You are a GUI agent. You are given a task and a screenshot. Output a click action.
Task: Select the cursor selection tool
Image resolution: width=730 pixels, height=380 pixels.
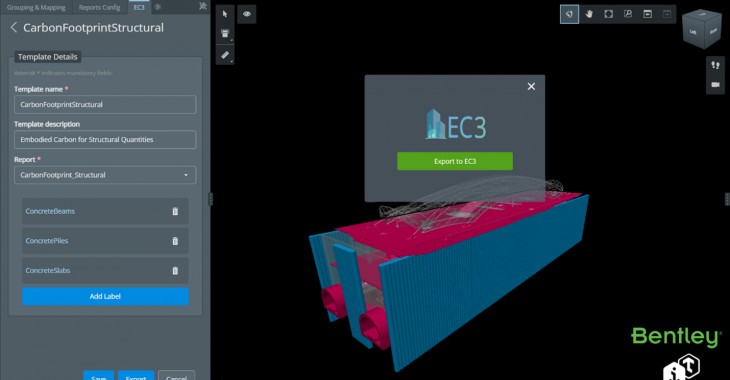click(225, 14)
